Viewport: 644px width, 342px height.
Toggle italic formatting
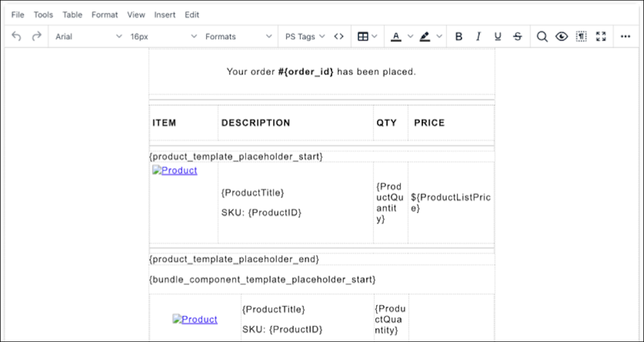(x=478, y=37)
